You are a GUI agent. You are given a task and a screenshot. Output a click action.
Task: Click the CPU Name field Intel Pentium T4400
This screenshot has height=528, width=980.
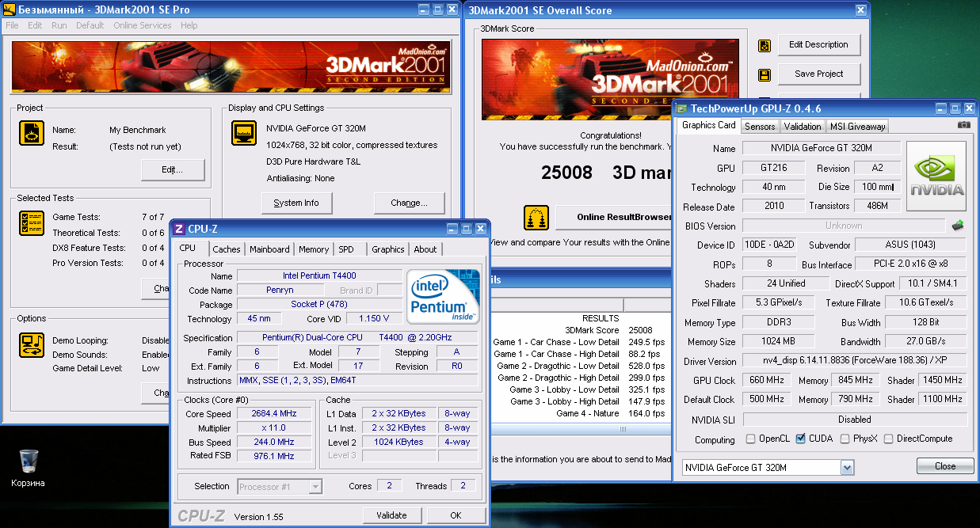319,276
